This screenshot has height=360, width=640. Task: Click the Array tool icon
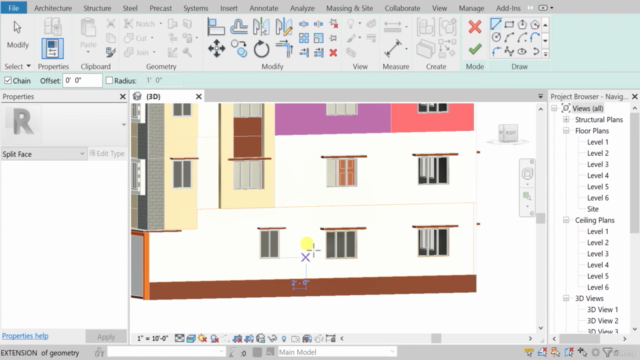304,38
